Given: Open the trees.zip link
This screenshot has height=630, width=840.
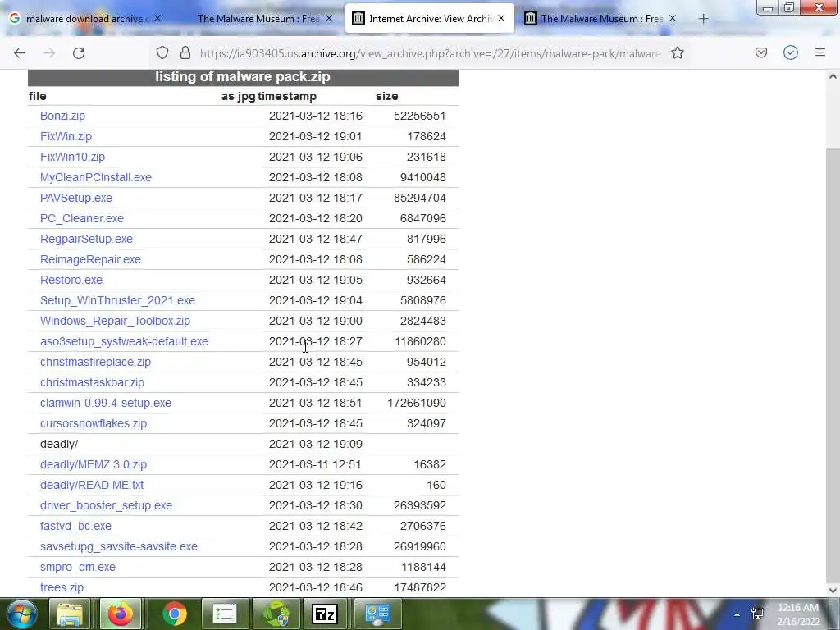Looking at the screenshot, I should tap(62, 587).
